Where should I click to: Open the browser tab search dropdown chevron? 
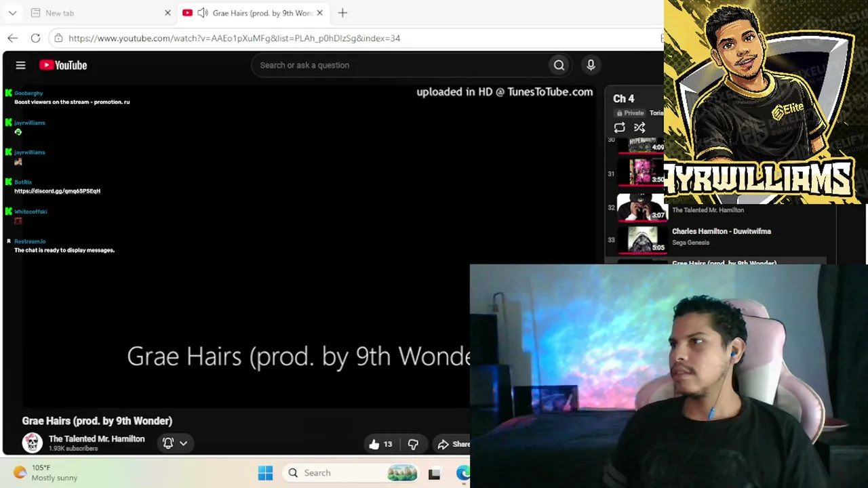12,13
